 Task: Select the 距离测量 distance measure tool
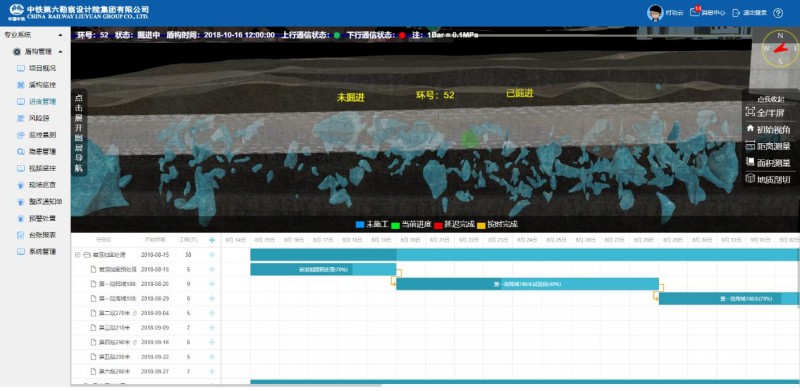(749, 145)
